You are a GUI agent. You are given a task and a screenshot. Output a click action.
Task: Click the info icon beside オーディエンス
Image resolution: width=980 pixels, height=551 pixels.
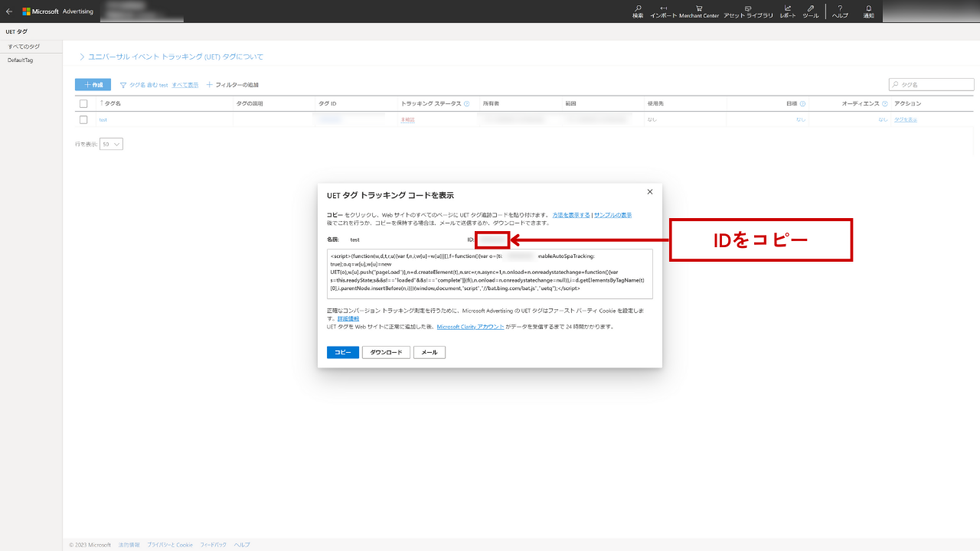884,103
